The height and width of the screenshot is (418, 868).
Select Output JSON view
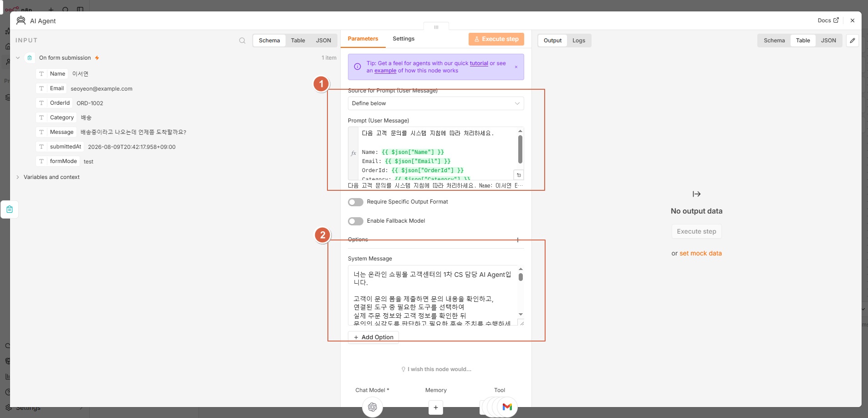[x=828, y=41]
